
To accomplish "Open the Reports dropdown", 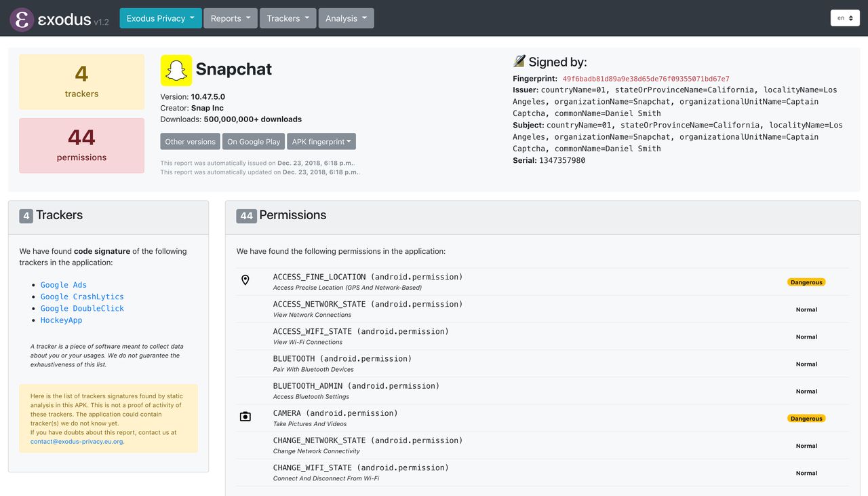I will pyautogui.click(x=230, y=18).
